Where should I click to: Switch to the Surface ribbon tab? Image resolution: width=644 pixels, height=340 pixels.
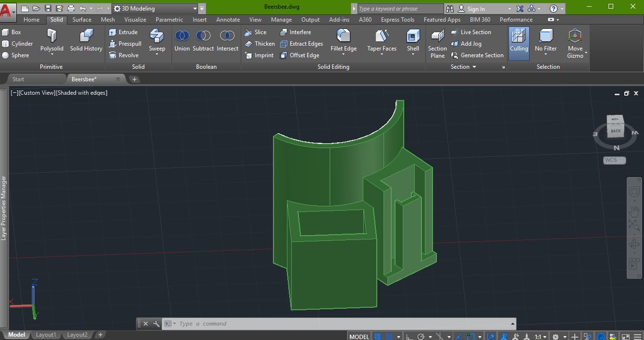tap(82, 20)
